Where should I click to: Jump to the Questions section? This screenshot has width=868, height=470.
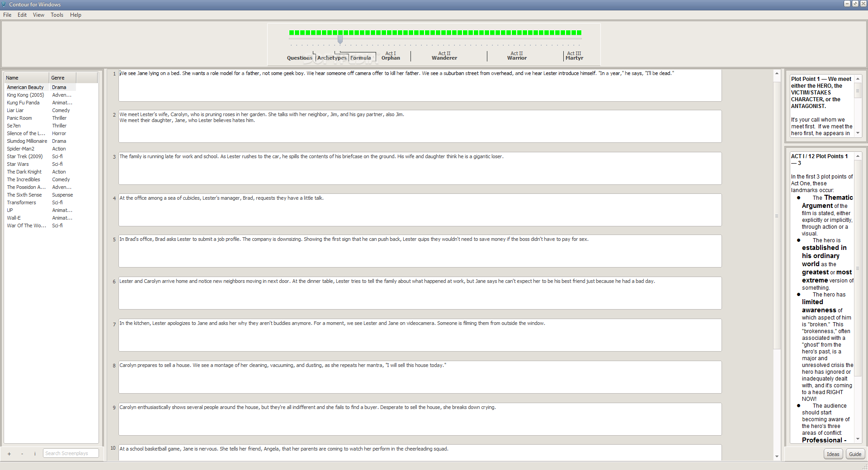pos(299,58)
